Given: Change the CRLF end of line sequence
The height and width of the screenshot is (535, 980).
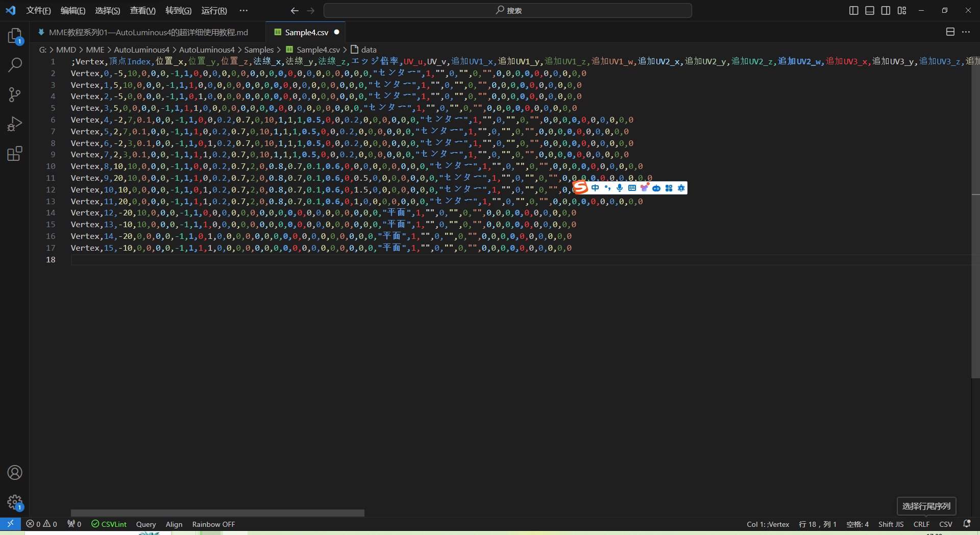Looking at the screenshot, I should point(921,524).
